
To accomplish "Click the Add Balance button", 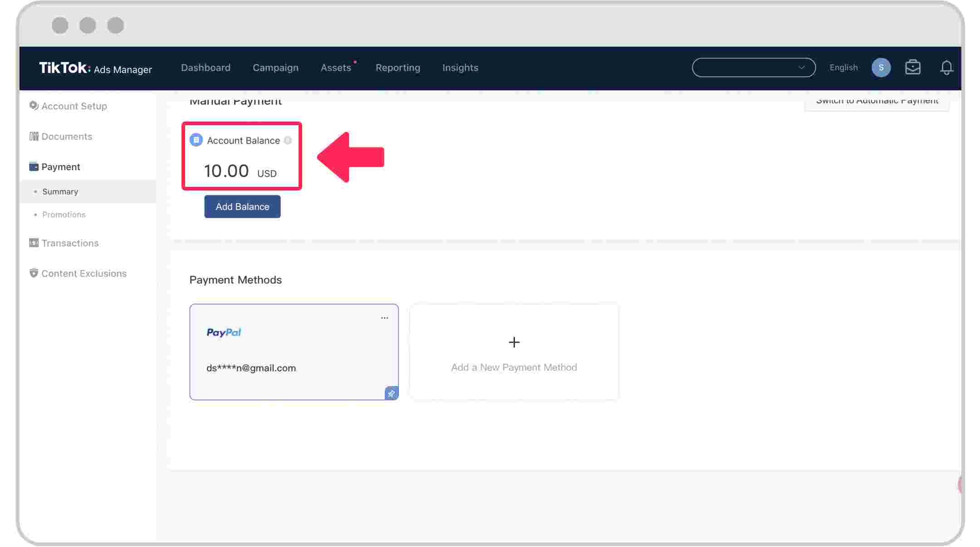I will point(242,206).
